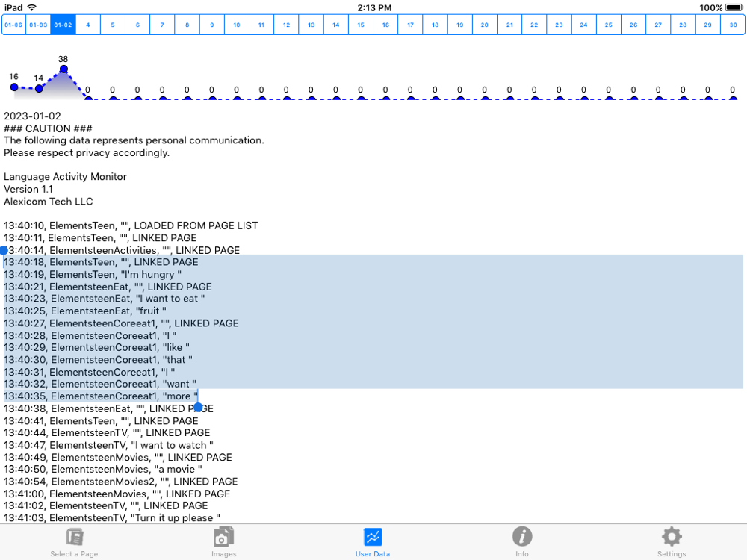Tap the Wi-Fi icon in status bar
This screenshot has height=560, width=747.
pos(32,7)
